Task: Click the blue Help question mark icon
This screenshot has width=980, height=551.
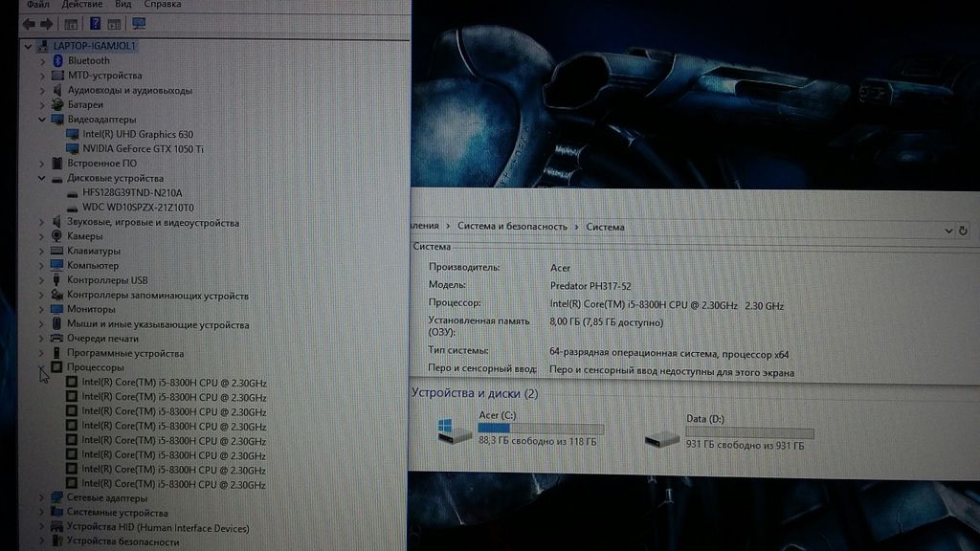Action: click(95, 24)
